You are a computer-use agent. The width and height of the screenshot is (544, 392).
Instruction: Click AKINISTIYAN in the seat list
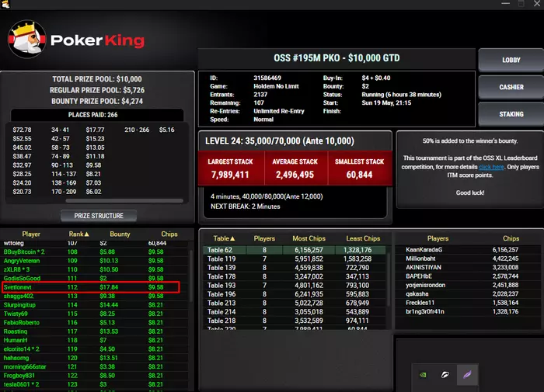(x=468, y=267)
